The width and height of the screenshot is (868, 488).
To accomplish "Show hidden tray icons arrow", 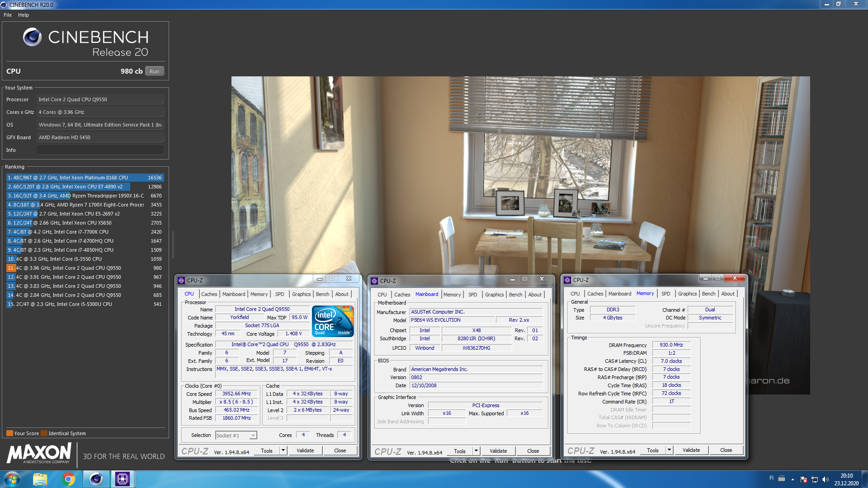I will (x=793, y=479).
